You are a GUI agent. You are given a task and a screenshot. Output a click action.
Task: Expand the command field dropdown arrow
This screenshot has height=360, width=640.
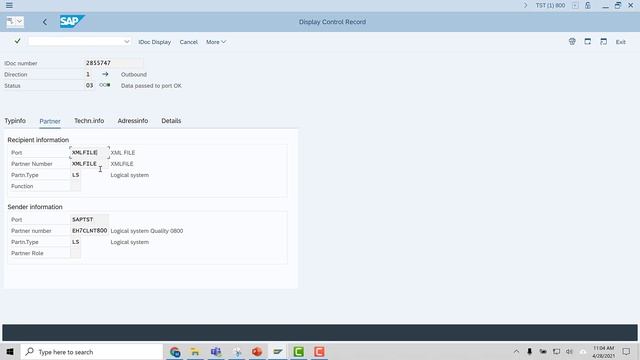pyautogui.click(x=127, y=42)
